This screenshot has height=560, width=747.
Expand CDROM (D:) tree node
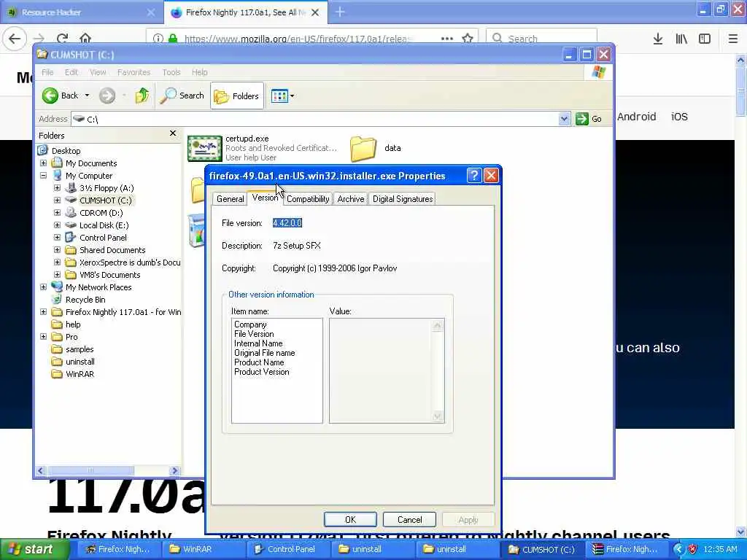tap(57, 213)
